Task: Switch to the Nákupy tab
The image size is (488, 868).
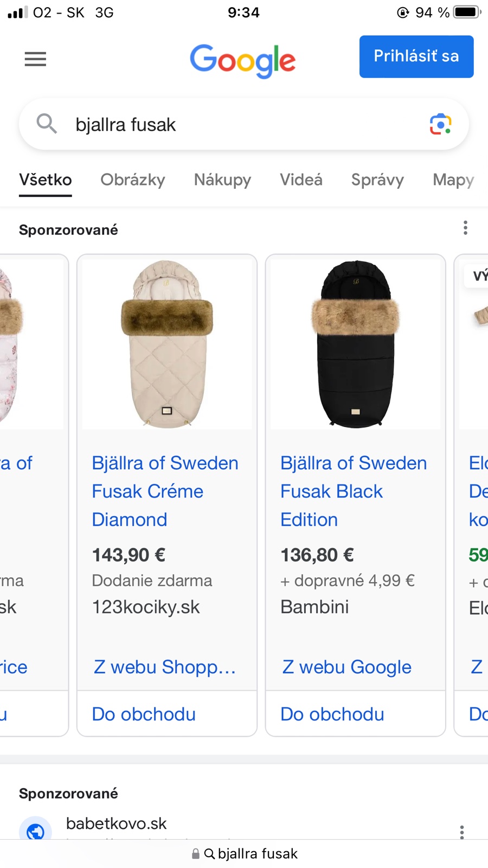Action: pos(222,180)
